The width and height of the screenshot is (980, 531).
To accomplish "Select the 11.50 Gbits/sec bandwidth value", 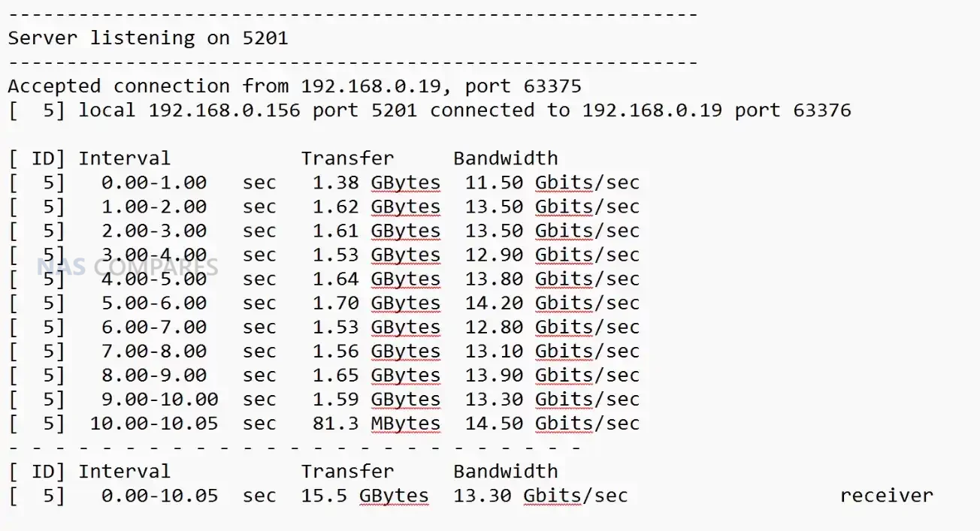I will (x=552, y=183).
